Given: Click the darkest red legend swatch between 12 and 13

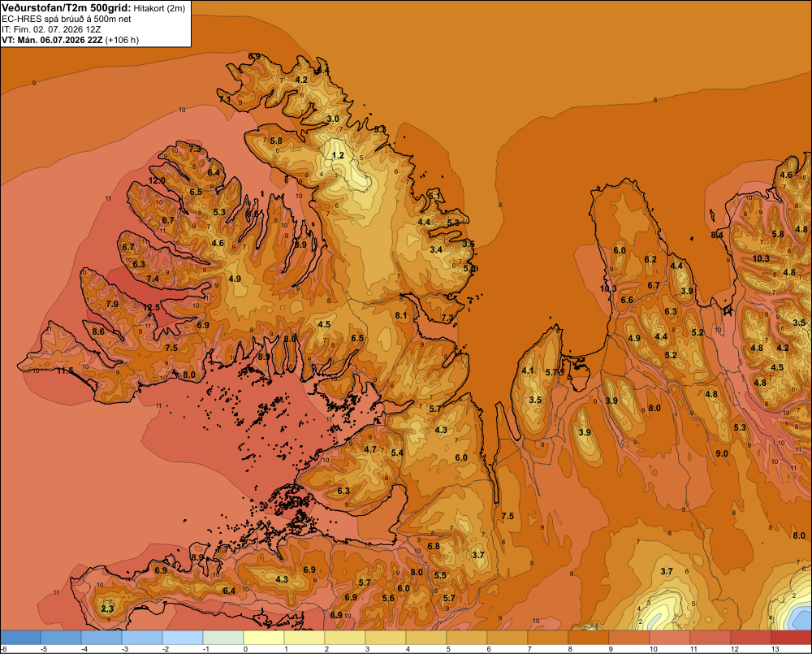Looking at the screenshot, I should coord(791,637).
